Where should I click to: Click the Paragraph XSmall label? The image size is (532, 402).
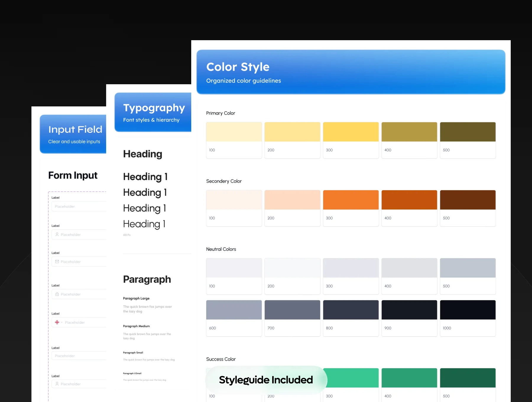[132, 373]
